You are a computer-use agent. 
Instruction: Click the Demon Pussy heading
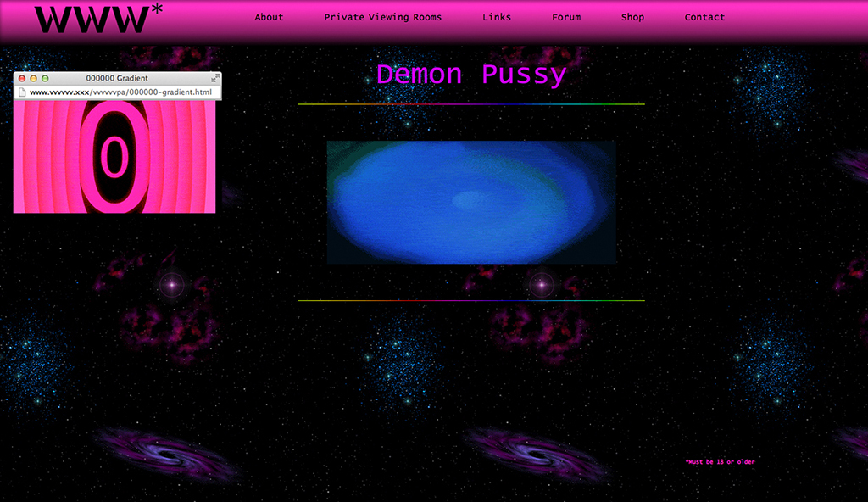click(471, 75)
